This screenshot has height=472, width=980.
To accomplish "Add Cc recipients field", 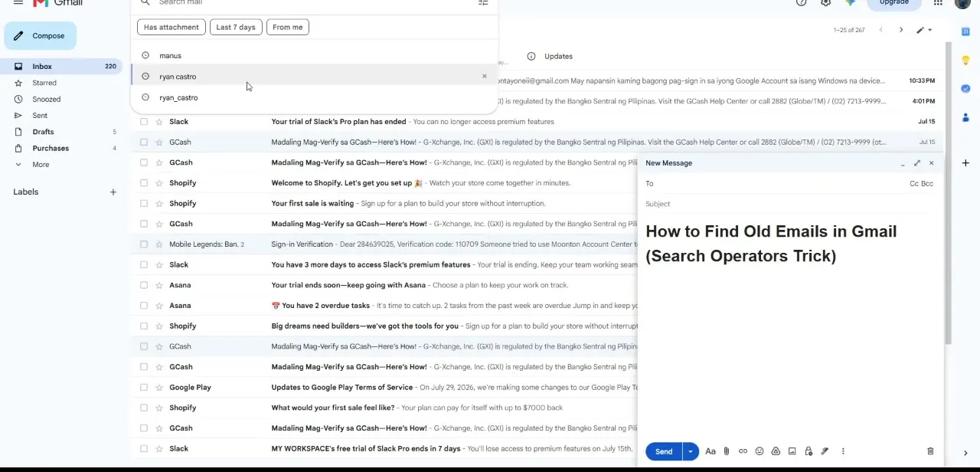I will [914, 184].
